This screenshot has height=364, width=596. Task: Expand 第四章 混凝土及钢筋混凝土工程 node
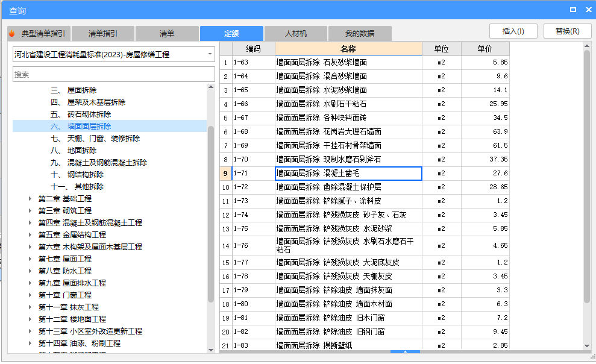click(x=30, y=222)
